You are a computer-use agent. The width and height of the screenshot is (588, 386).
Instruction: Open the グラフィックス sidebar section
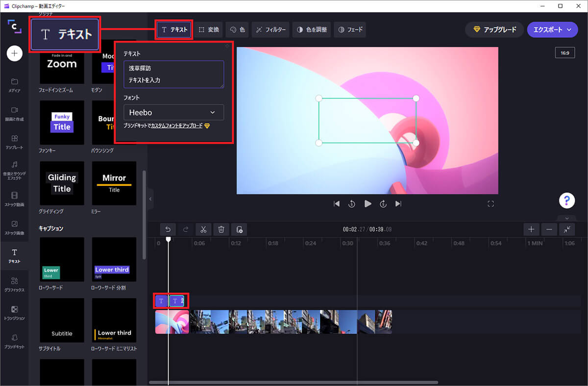click(14, 284)
